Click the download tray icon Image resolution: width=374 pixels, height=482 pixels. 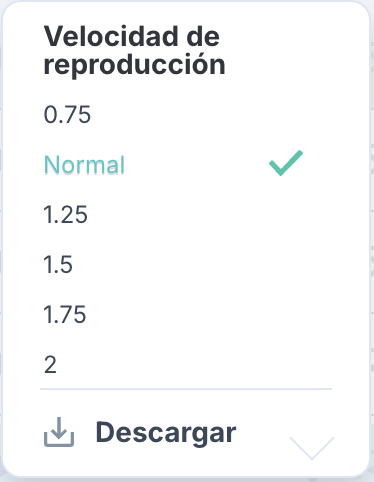coord(59,432)
